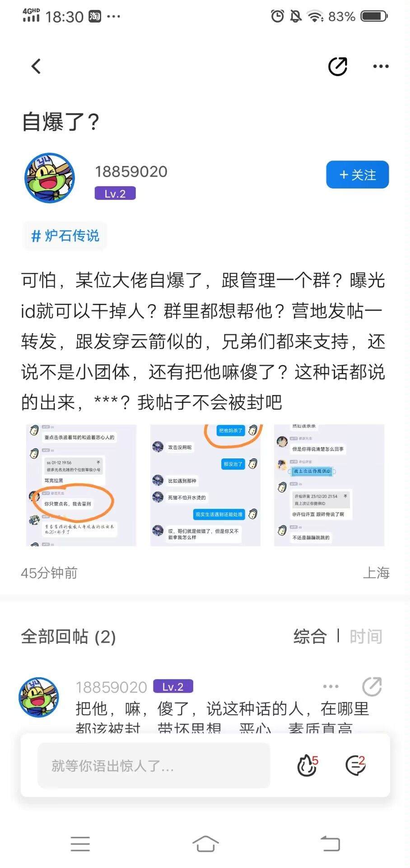Go back using the top-left arrow
Viewport: 410px width, 868px height.
click(36, 66)
